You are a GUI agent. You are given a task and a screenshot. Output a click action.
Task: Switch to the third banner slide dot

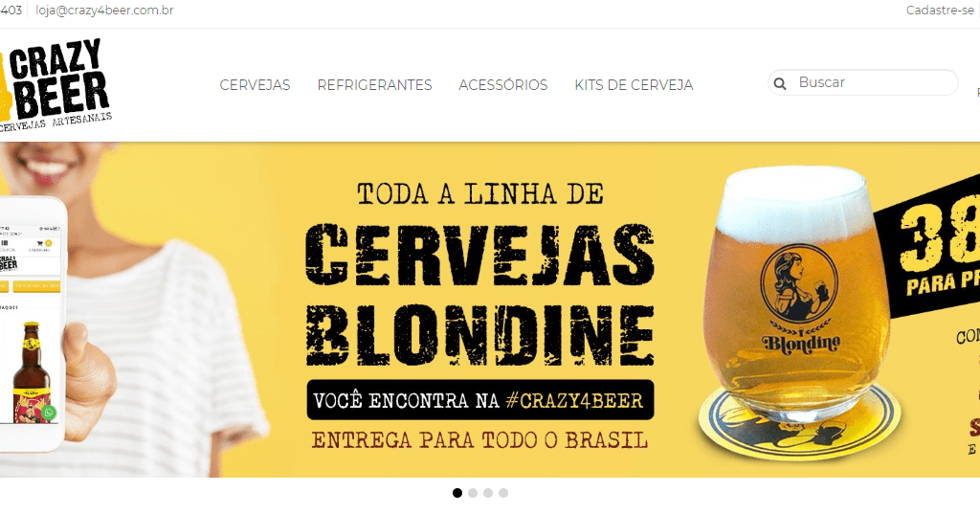pos(488,493)
